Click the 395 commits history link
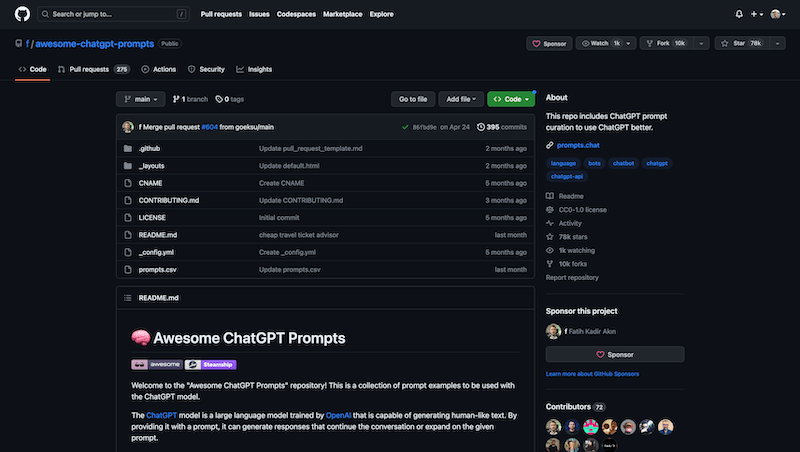800x452 pixels. click(x=502, y=127)
